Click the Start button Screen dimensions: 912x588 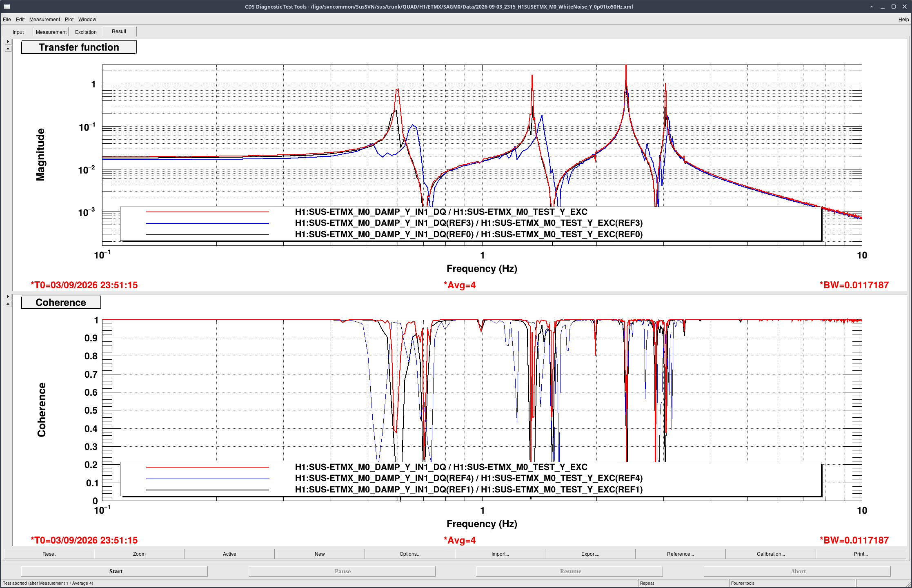tap(116, 571)
